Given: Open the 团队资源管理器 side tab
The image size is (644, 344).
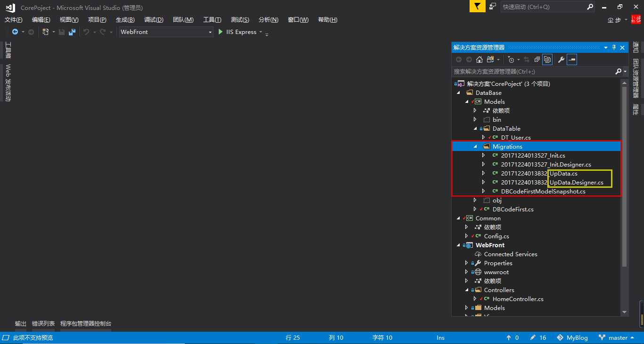Looking at the screenshot, I should click(636, 78).
